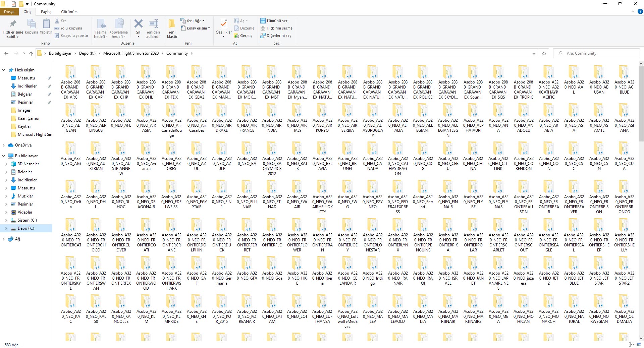
Task: Switch to details view icon in status bar
Action: [x=631, y=345]
